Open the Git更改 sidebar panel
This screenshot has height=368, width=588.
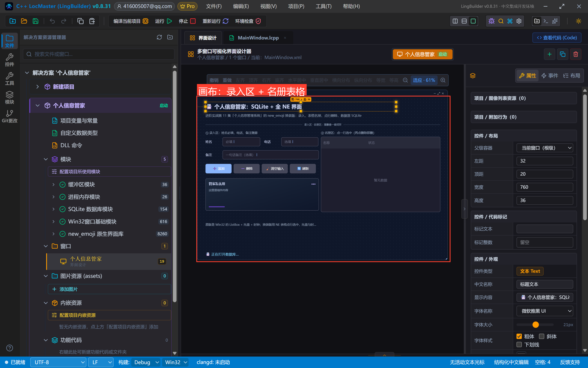coord(9,116)
